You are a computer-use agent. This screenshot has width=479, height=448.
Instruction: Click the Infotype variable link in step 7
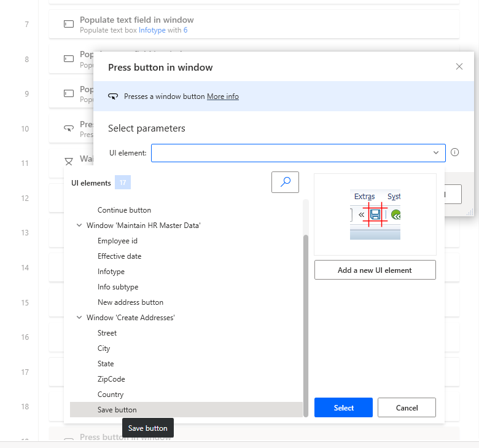(152, 30)
